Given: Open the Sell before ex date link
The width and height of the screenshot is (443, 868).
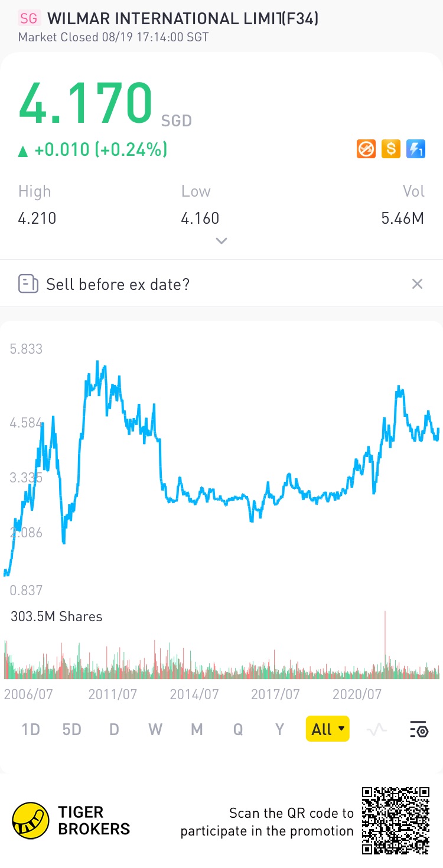Looking at the screenshot, I should click(x=118, y=284).
